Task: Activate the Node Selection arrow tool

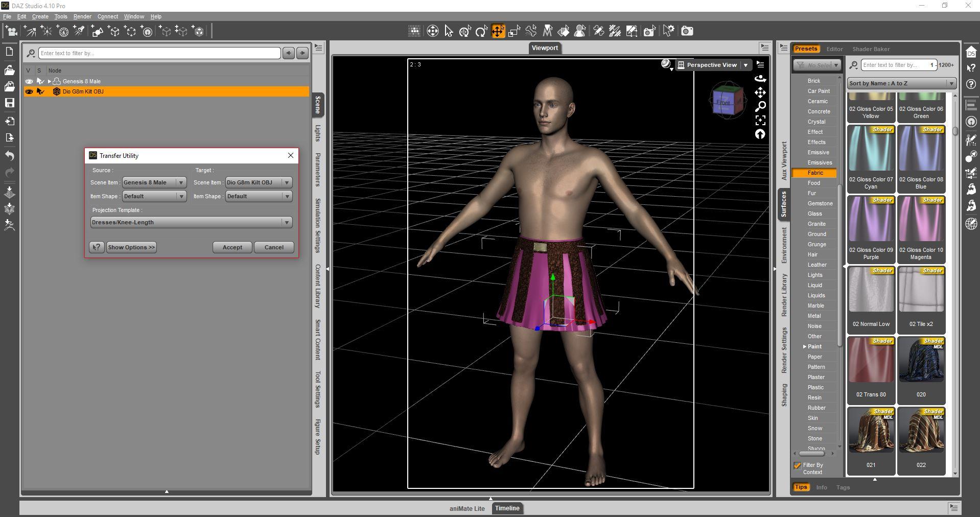Action: click(449, 31)
